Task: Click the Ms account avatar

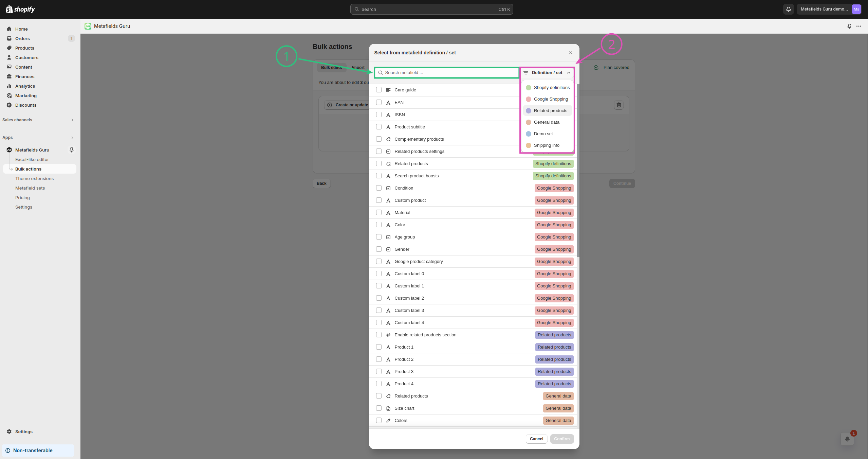Action: [x=856, y=9]
